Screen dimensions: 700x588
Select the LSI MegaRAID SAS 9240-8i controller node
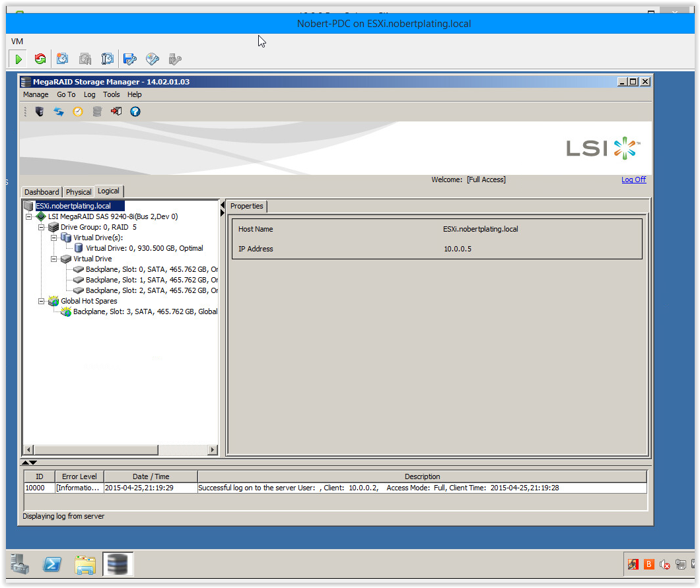click(x=113, y=216)
